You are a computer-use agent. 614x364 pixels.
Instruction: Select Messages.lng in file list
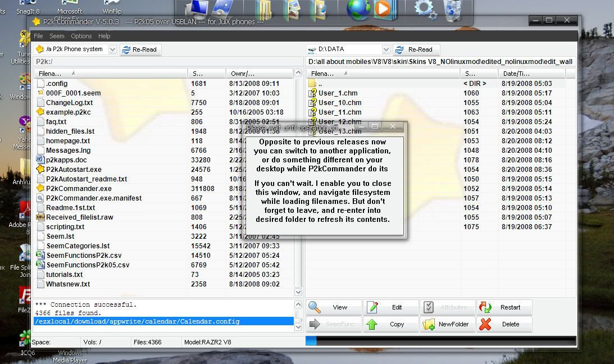click(x=68, y=151)
